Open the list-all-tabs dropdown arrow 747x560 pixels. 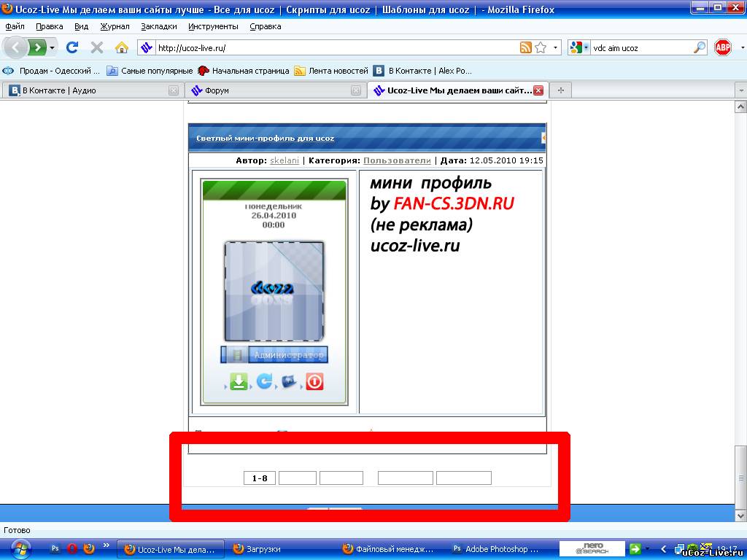[741, 90]
